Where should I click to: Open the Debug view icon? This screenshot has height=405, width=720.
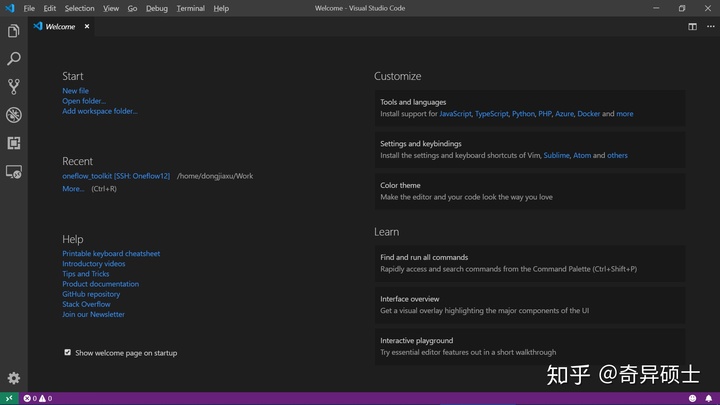[x=14, y=115]
